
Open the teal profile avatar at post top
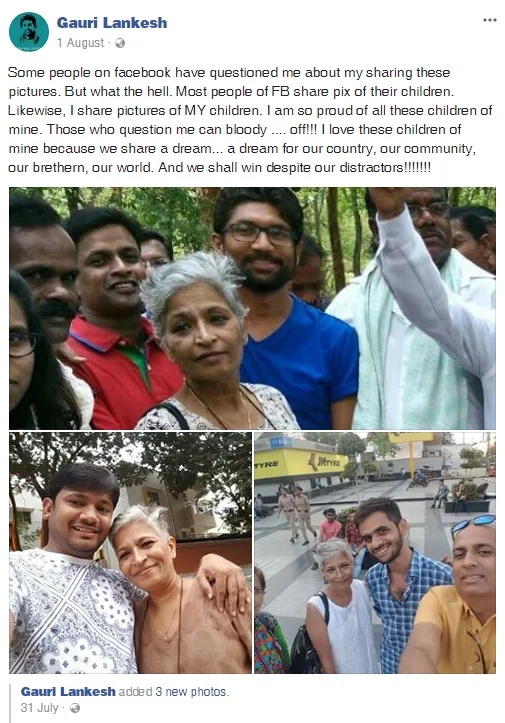coord(29,32)
